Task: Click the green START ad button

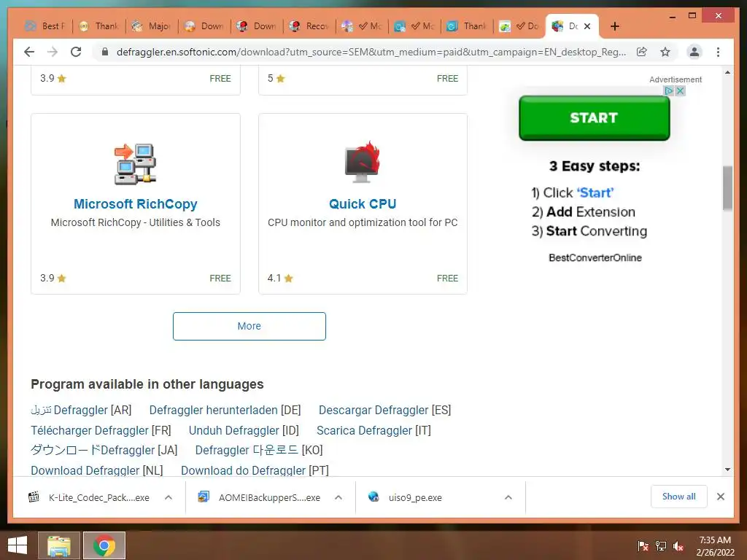Action: coord(594,117)
